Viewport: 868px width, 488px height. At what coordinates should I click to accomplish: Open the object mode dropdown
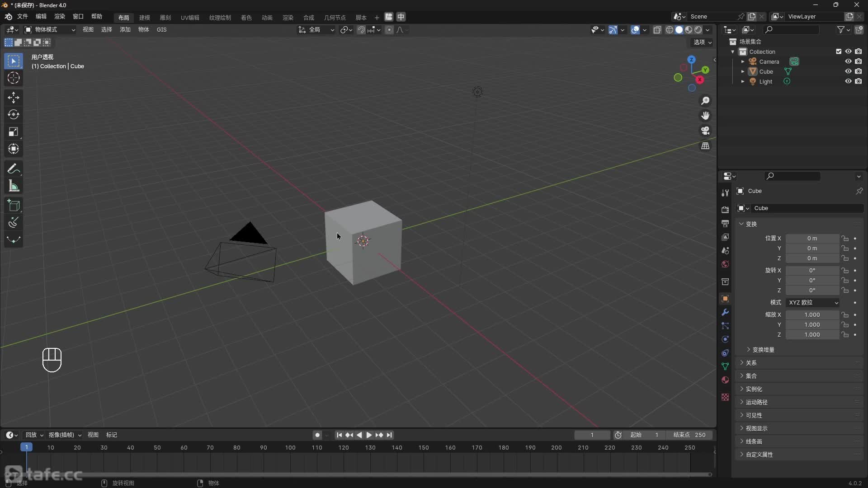click(50, 30)
